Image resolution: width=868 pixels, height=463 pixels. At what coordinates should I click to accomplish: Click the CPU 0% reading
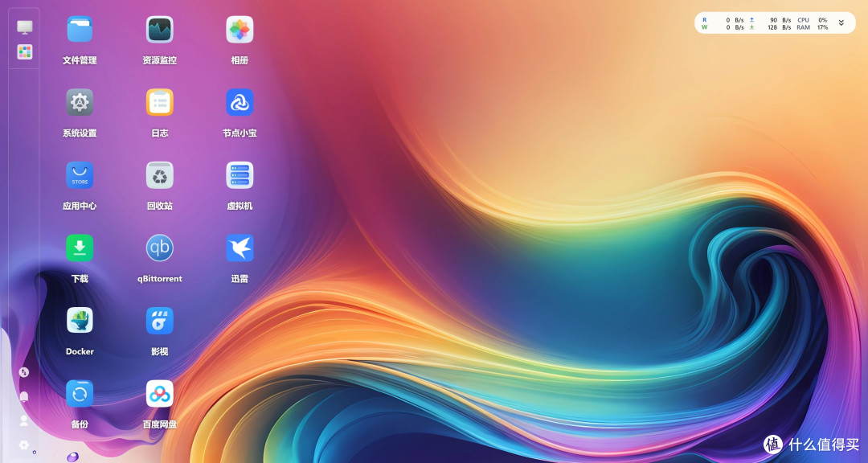click(x=812, y=20)
